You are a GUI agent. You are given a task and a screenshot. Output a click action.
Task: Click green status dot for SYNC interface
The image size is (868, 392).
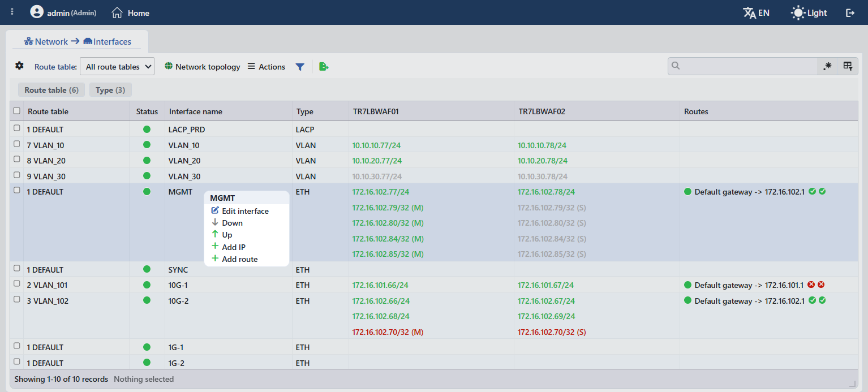[x=147, y=269]
